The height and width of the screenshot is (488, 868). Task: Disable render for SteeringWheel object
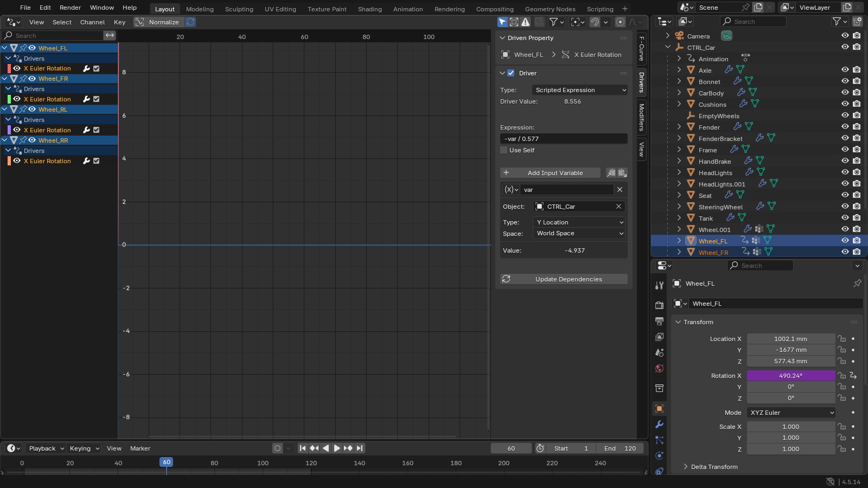857,207
